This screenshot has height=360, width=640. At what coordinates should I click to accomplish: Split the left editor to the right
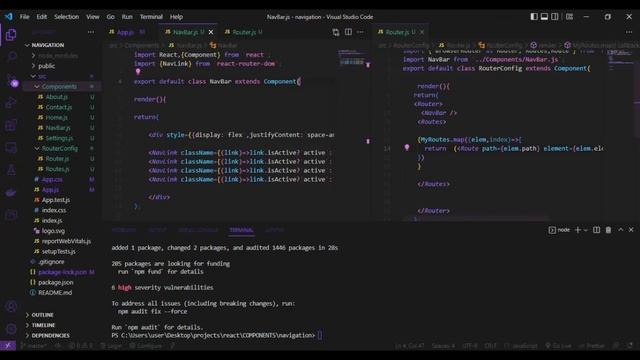click(x=348, y=32)
